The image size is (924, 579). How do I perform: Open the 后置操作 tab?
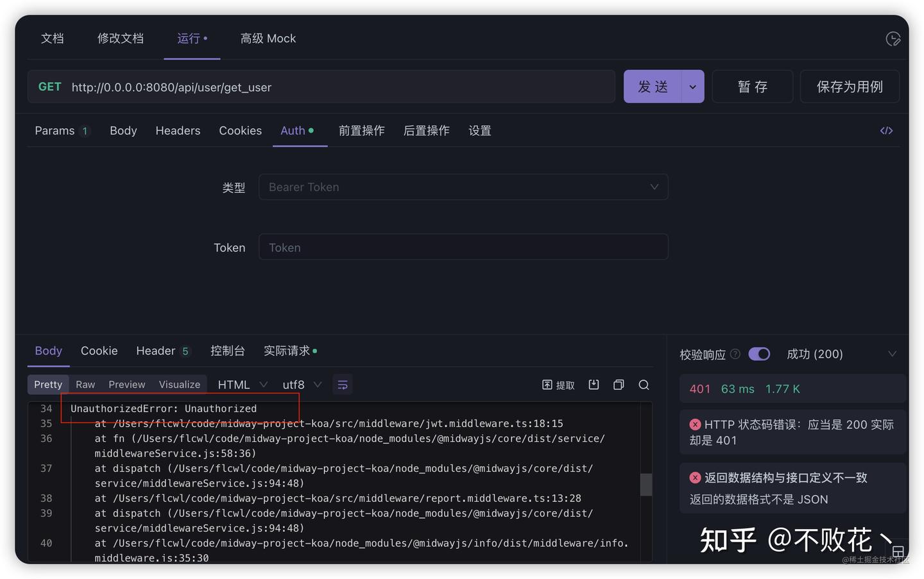(x=427, y=131)
